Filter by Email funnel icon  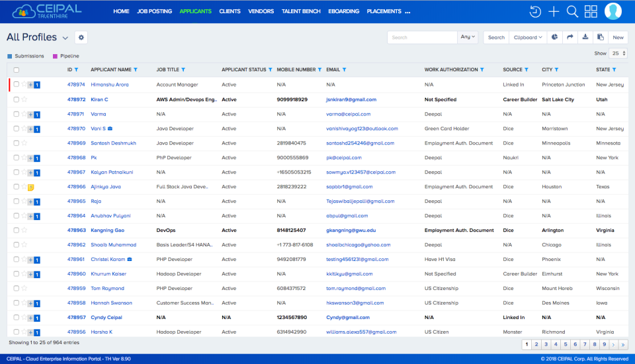pos(344,69)
